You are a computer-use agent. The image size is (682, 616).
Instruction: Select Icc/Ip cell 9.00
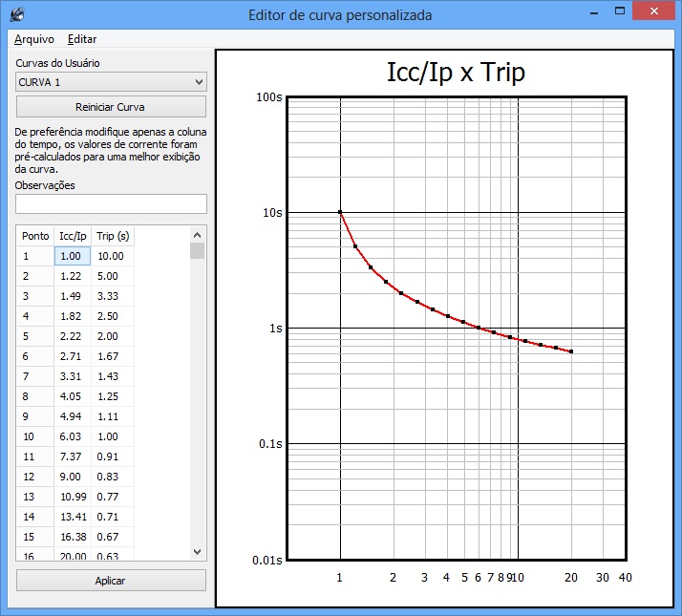(x=73, y=477)
